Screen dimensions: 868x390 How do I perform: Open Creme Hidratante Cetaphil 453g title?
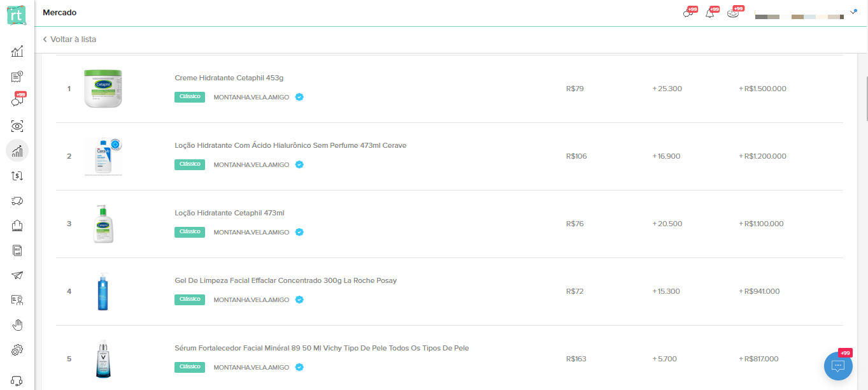tap(229, 78)
